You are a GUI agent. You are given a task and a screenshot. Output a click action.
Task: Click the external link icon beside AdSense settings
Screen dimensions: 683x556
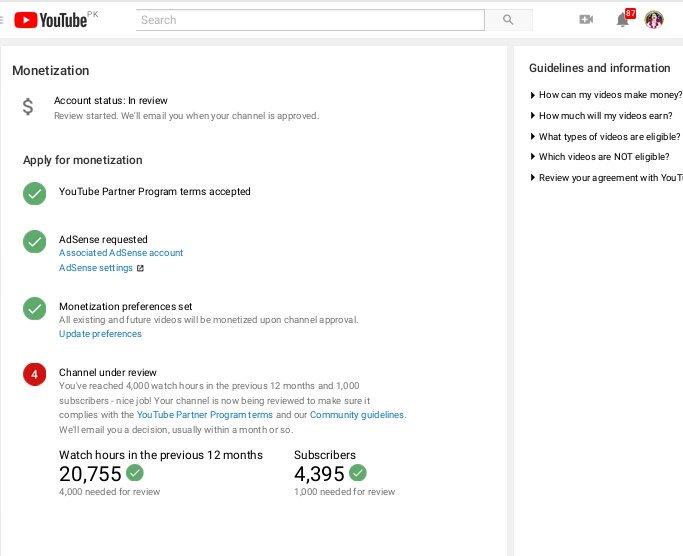pyautogui.click(x=140, y=268)
